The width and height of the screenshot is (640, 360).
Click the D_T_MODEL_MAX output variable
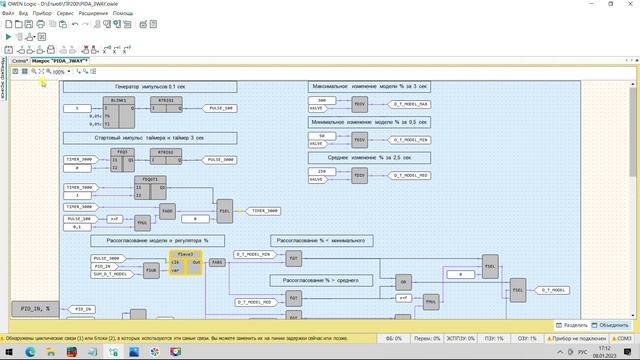coord(409,104)
